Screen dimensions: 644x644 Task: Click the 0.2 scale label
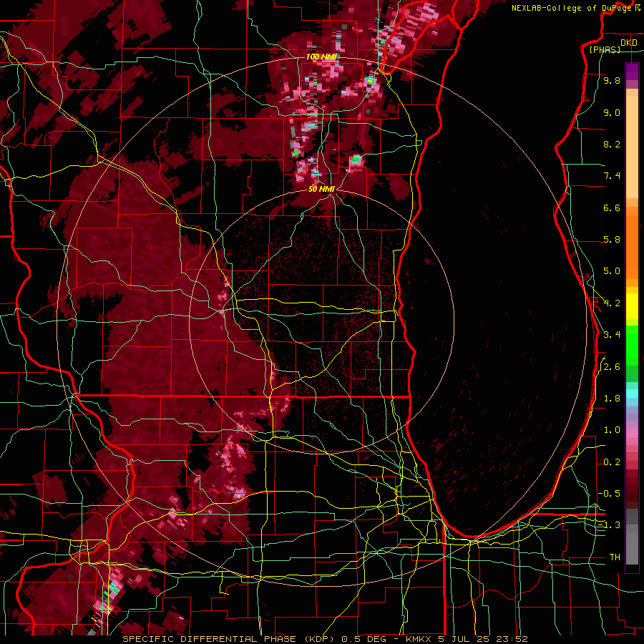click(612, 462)
